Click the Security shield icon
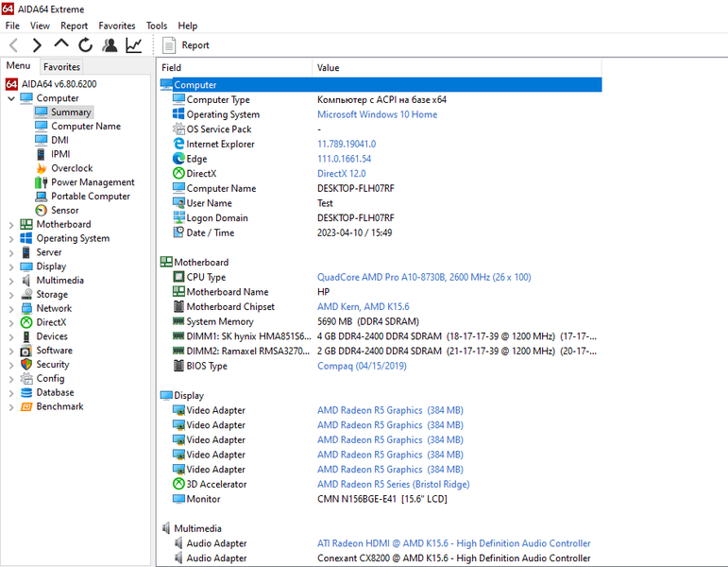The image size is (728, 567). point(26,365)
